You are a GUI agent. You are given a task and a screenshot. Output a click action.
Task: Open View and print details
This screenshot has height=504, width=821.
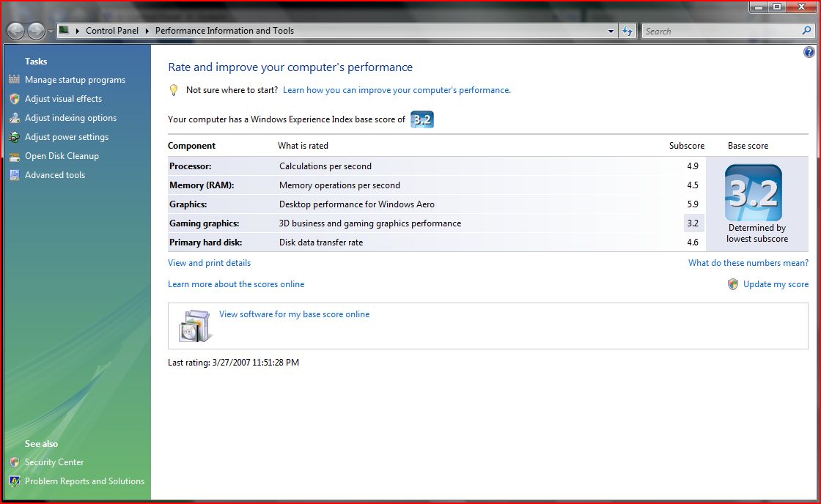(209, 263)
